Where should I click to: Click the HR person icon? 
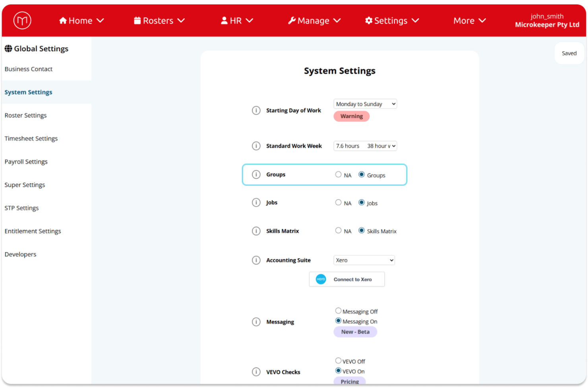(x=224, y=21)
